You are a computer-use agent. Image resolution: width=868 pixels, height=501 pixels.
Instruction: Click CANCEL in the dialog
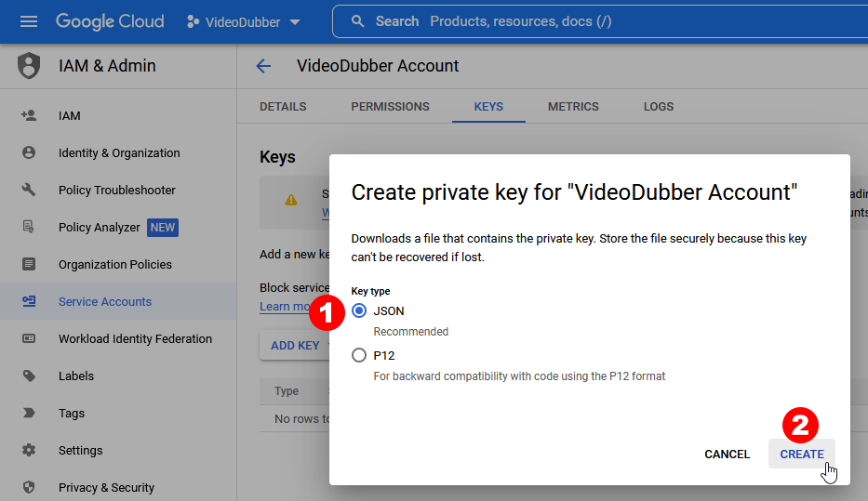click(727, 454)
